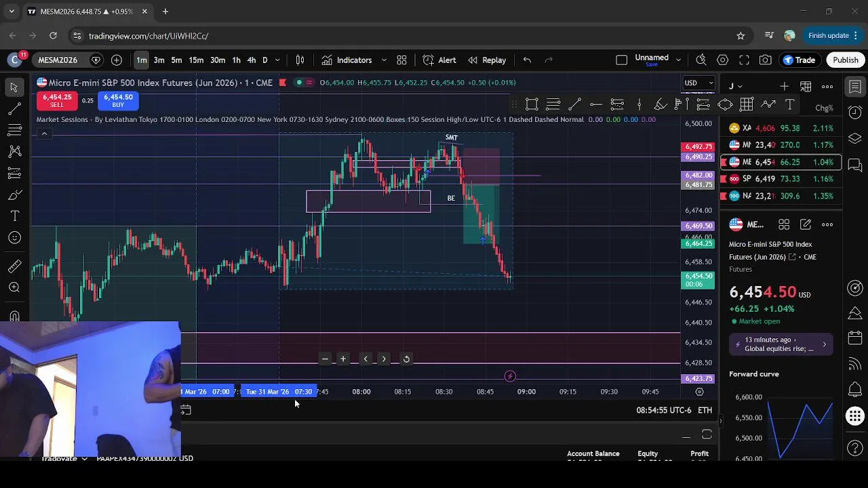
Task: Select the rectangle tool in favorites toolbar
Action: pos(532,104)
